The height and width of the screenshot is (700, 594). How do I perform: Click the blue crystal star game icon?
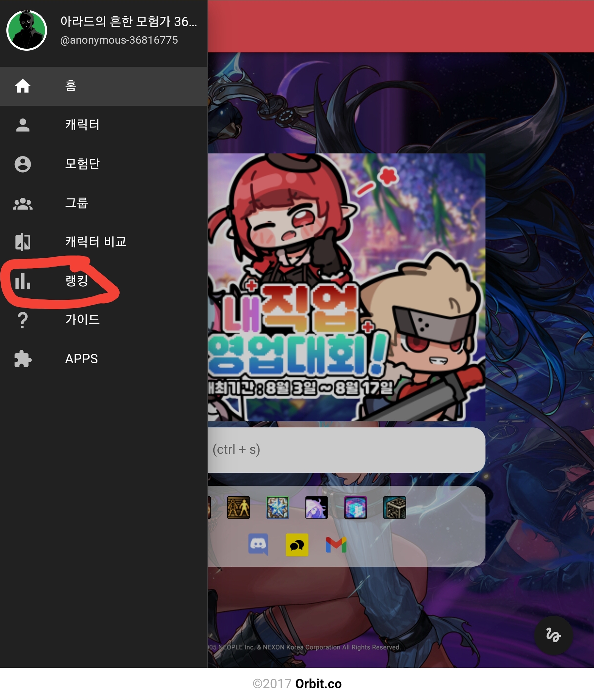pos(278,508)
